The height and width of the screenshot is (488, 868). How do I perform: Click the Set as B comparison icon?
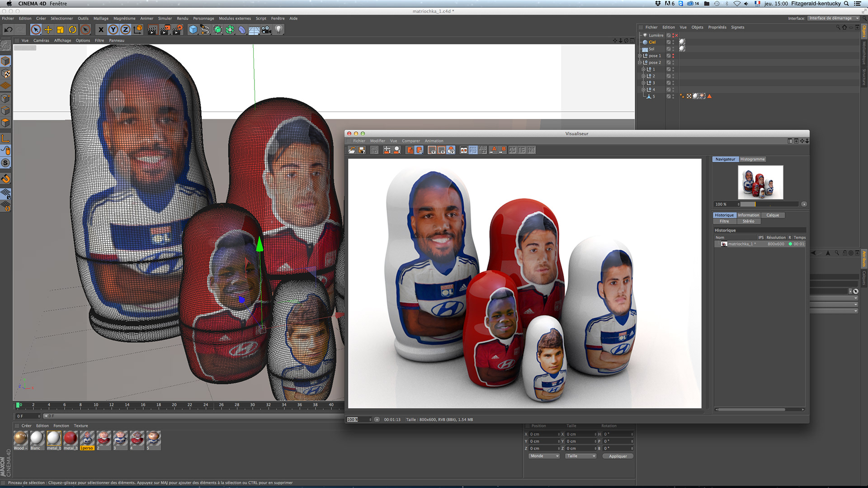tap(502, 150)
